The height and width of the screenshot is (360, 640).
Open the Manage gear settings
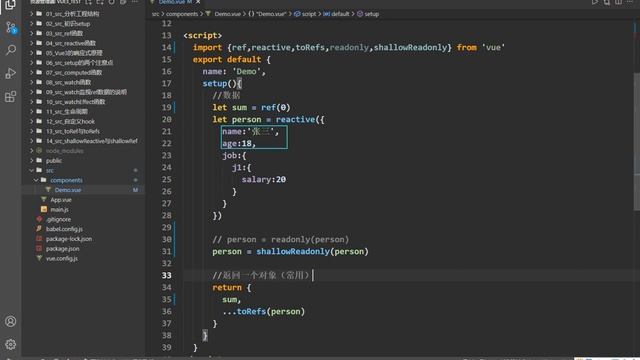pos(11,344)
